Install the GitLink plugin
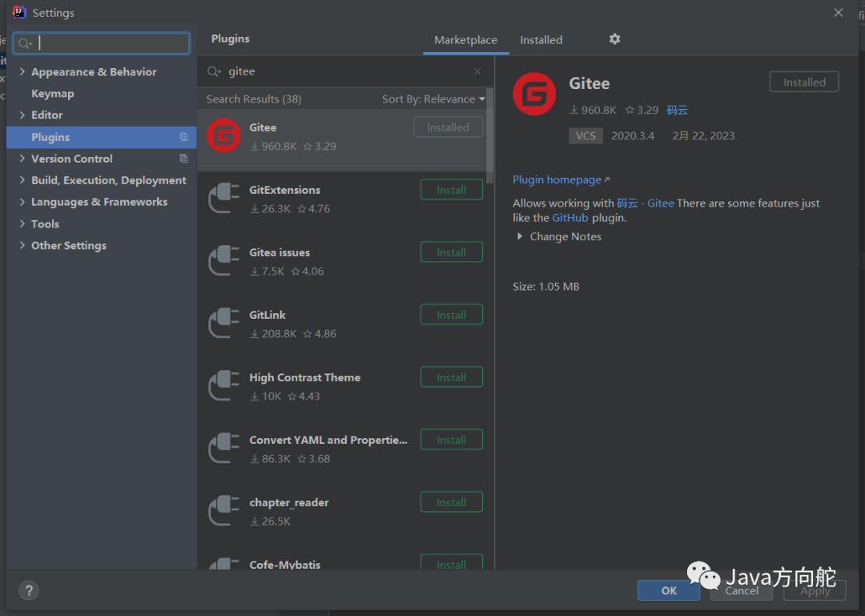 (451, 315)
